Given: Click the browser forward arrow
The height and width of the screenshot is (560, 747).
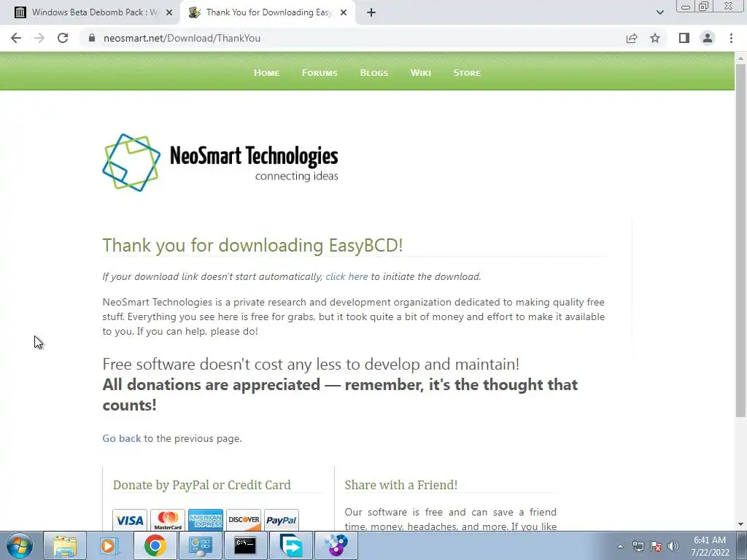Looking at the screenshot, I should 39,38.
